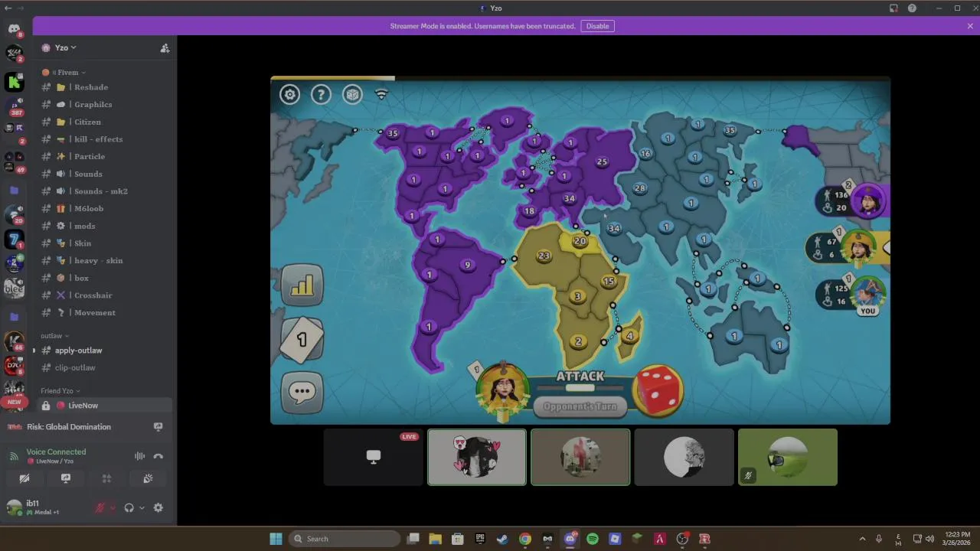The width and height of the screenshot is (980, 551).
Task: Click the yellow player avatar showing 67 troops
Action: tap(858, 247)
